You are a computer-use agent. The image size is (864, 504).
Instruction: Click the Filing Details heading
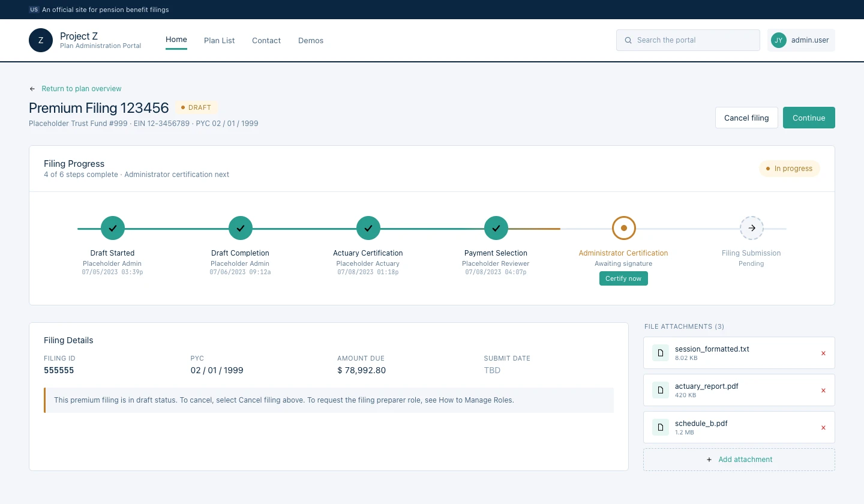(68, 340)
